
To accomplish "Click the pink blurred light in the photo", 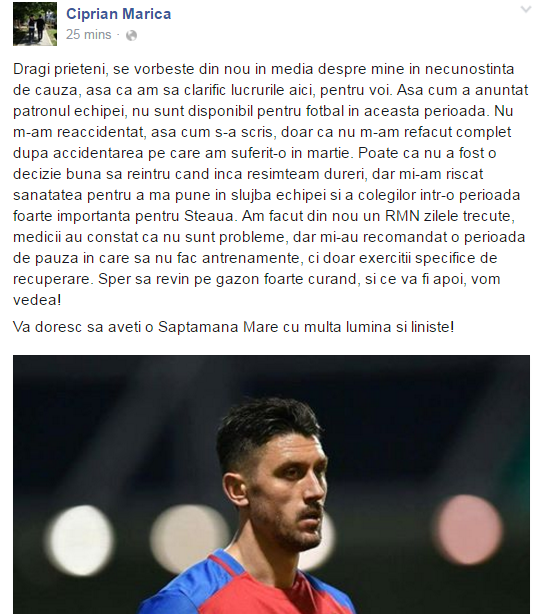I will tap(468, 530).
